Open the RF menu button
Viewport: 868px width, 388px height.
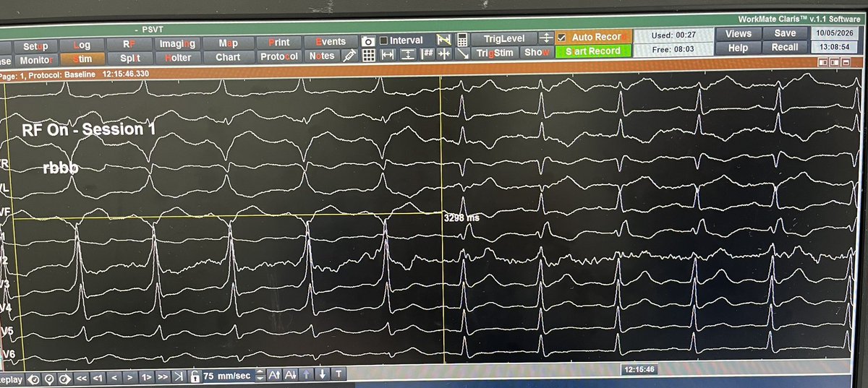[x=129, y=44]
